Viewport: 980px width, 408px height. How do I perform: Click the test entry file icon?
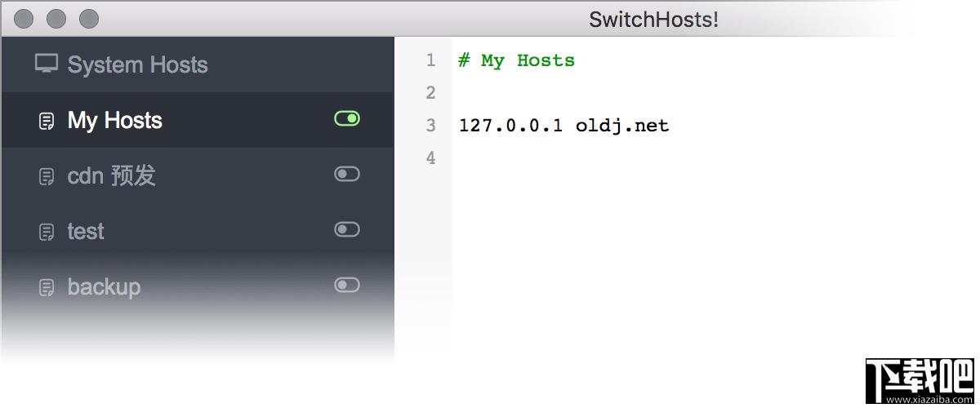coord(47,232)
